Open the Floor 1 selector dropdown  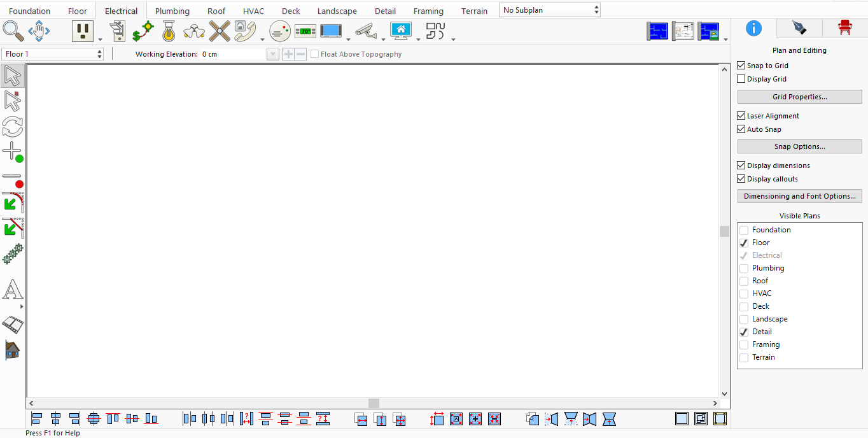click(x=53, y=54)
